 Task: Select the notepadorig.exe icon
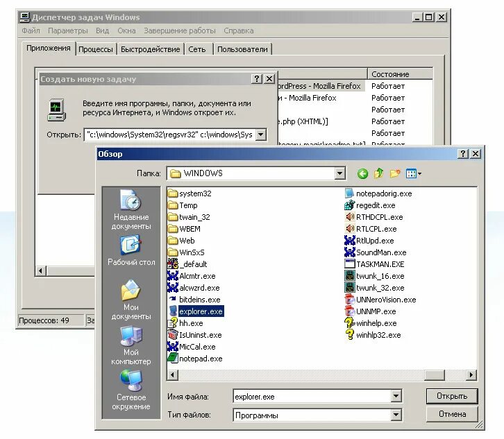tap(350, 193)
